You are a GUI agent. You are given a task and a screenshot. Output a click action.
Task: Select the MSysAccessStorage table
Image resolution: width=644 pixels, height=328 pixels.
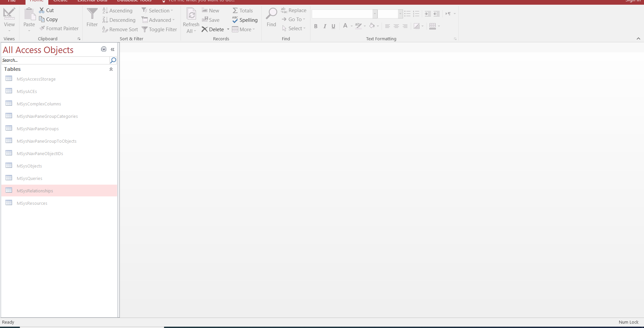tap(59, 79)
